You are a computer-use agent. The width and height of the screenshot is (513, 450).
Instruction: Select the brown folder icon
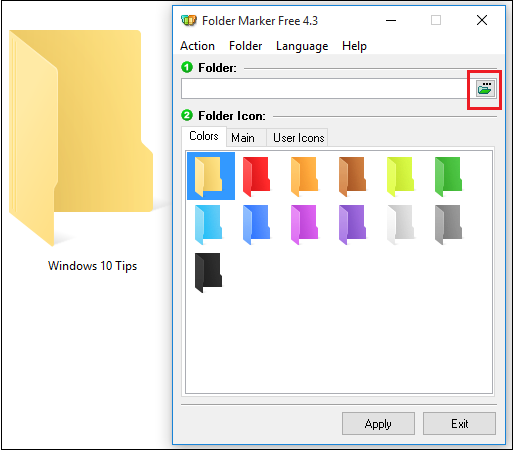pos(352,176)
